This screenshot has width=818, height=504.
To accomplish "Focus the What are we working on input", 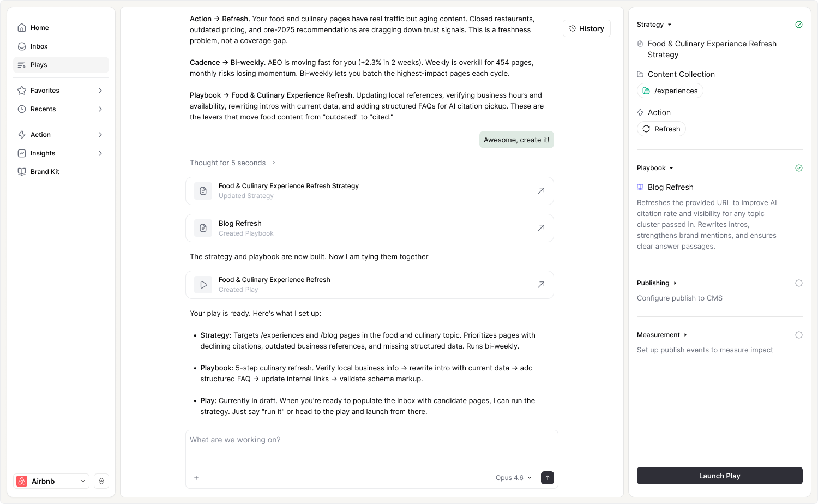I will tap(371, 448).
